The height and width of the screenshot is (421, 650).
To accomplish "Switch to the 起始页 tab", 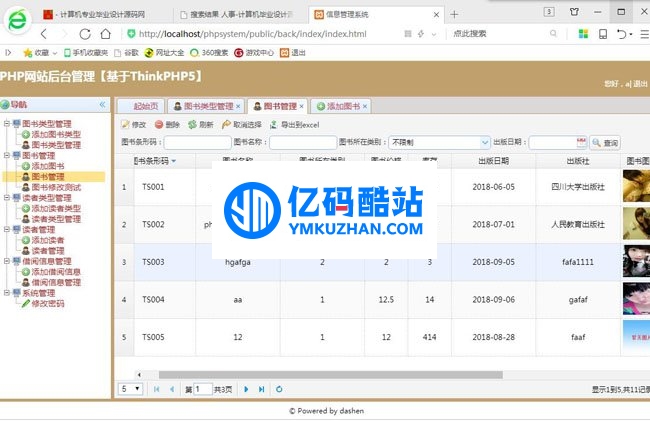I will click(x=141, y=106).
